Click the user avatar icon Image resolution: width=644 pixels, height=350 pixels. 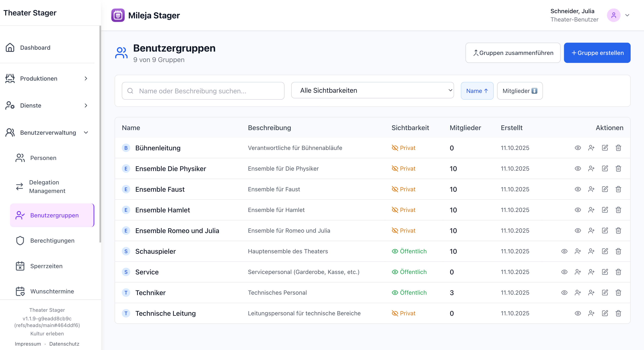(613, 15)
